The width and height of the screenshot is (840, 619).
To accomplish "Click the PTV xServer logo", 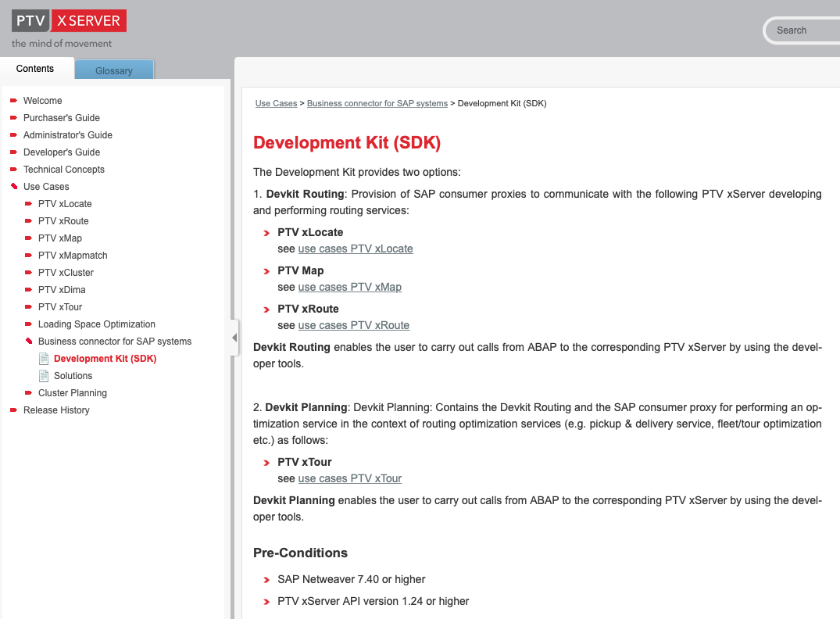I will click(x=69, y=21).
